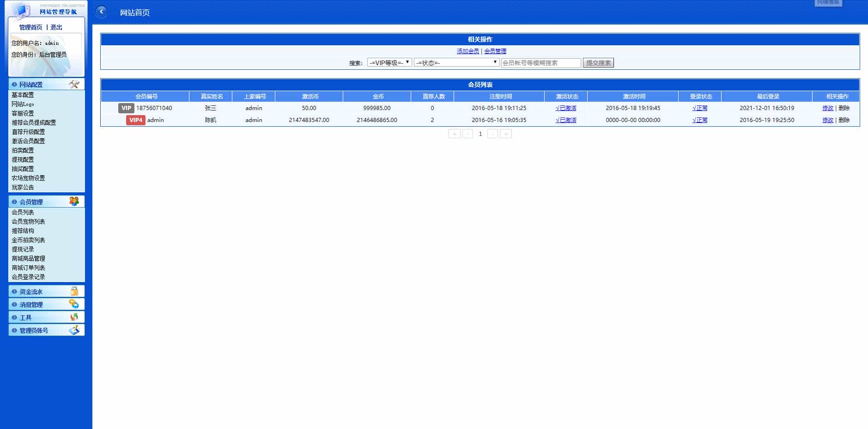Click the current page number 1
The width and height of the screenshot is (868, 429).
pyautogui.click(x=480, y=134)
